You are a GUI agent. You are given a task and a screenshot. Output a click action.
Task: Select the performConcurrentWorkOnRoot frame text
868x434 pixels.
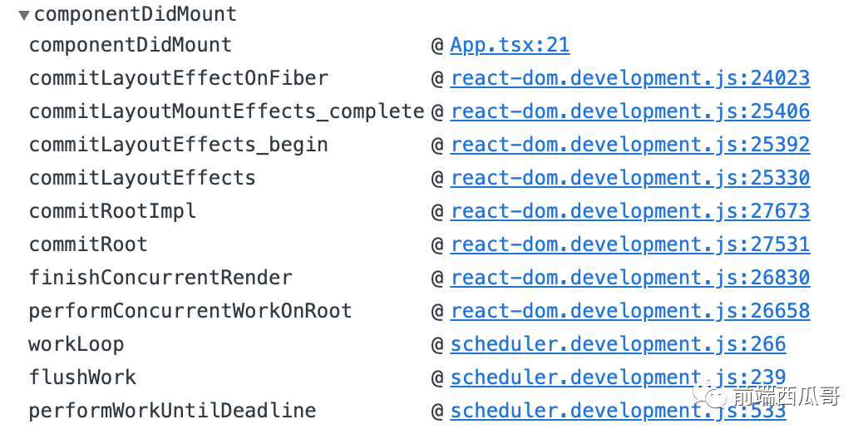tap(190, 311)
